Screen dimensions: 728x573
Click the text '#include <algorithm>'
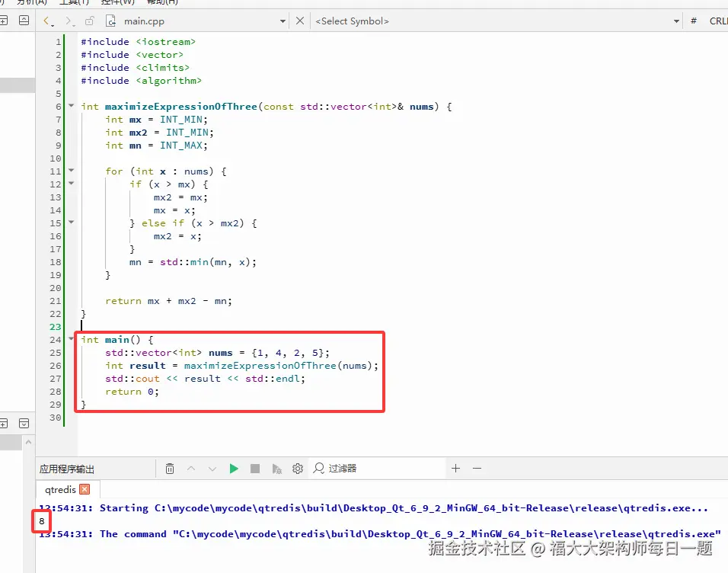click(141, 81)
